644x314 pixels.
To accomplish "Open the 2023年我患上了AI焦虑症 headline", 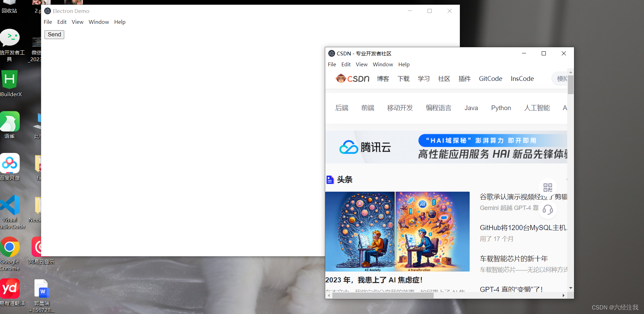I will pos(374,280).
